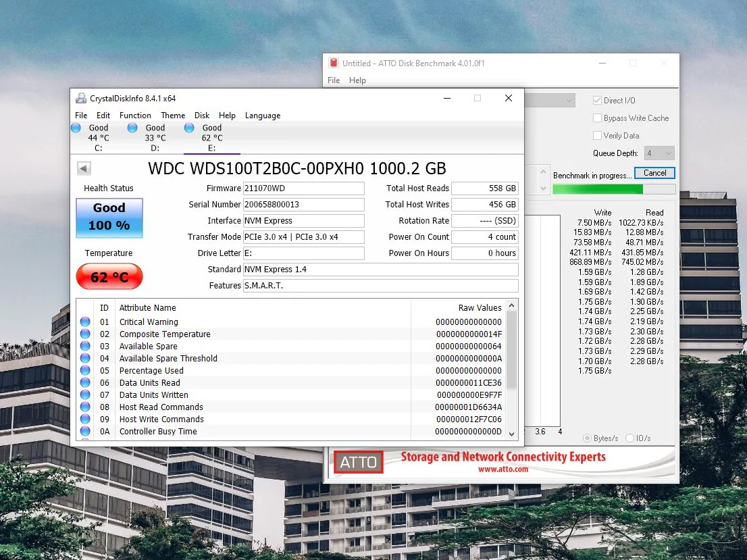Click the Data Units Written status circle
Viewport: 747px width, 560px height.
pos(85,394)
